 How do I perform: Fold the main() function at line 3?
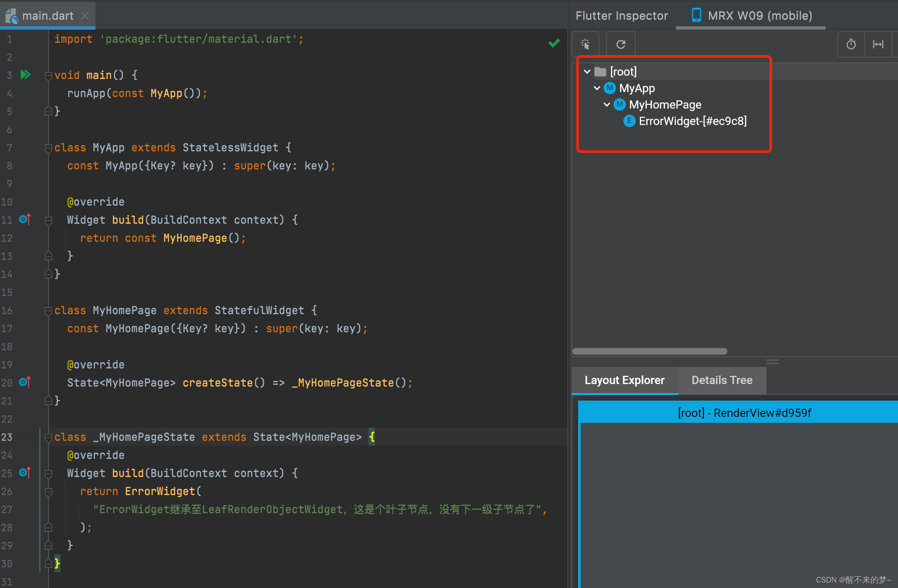point(49,75)
